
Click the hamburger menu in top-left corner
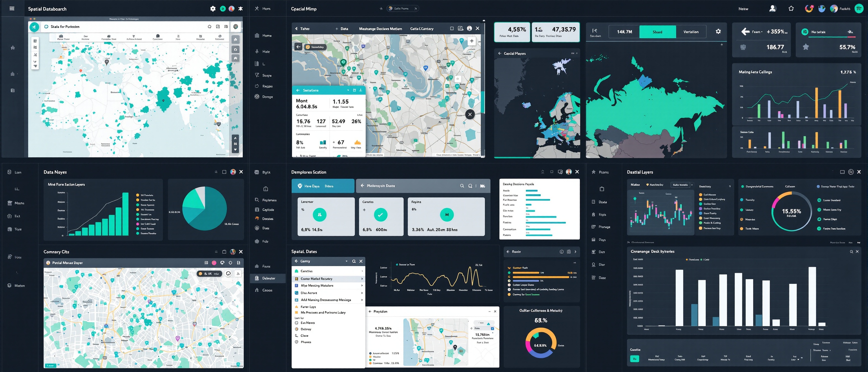click(12, 8)
